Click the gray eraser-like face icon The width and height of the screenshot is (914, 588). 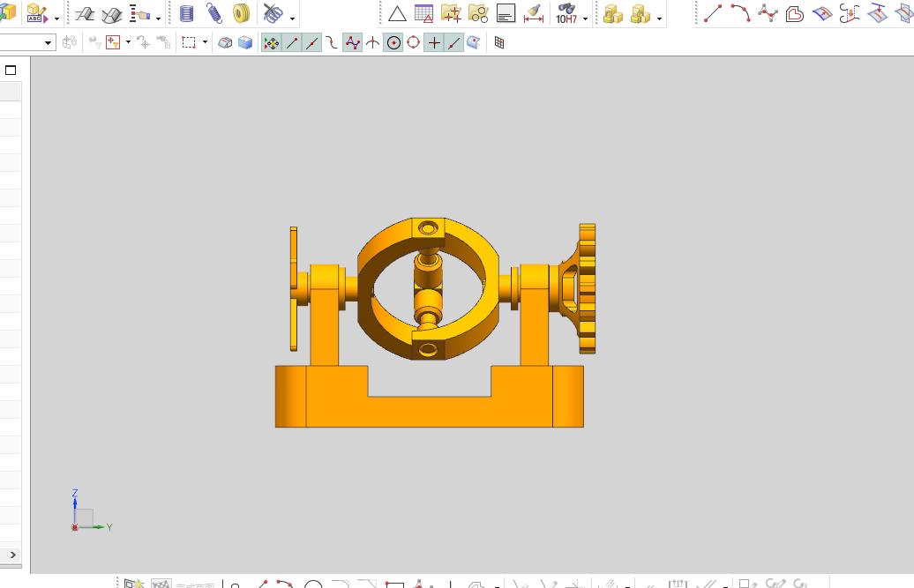click(x=225, y=42)
